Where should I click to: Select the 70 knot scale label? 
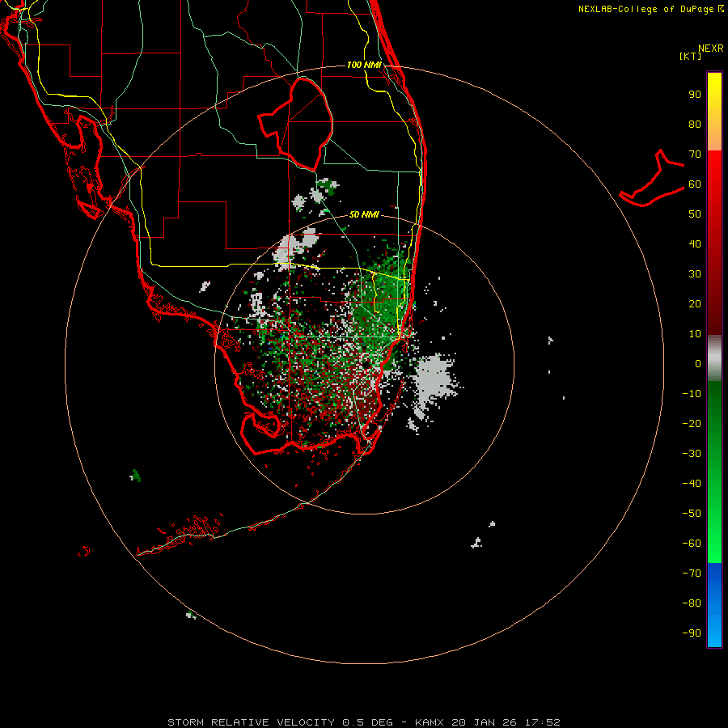[695, 154]
